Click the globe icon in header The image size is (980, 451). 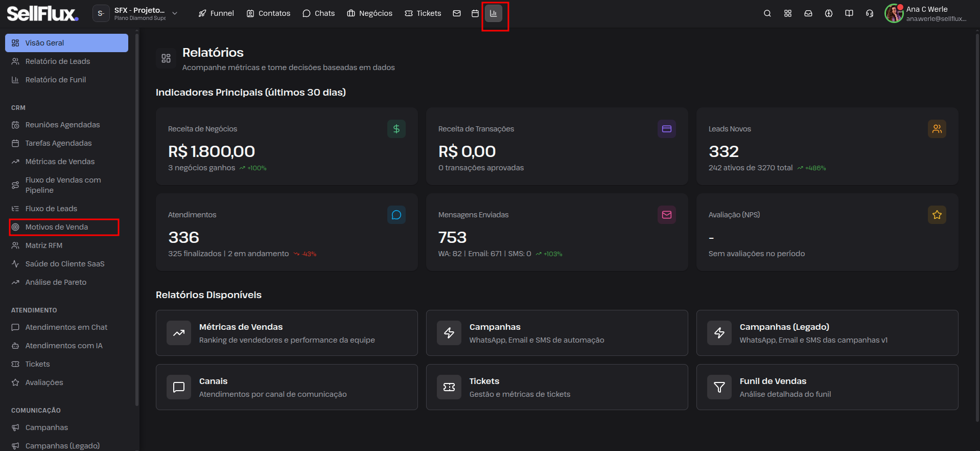[829, 14]
